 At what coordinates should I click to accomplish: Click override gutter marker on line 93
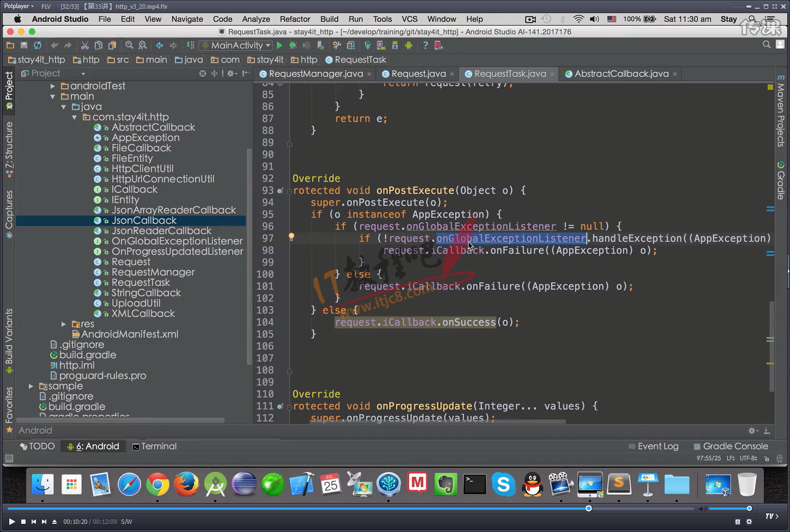(x=280, y=191)
